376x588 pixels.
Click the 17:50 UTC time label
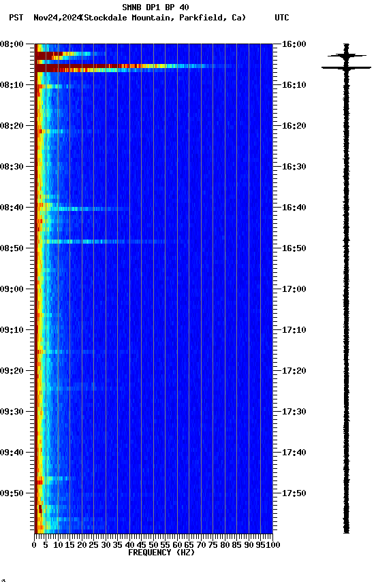coord(294,493)
